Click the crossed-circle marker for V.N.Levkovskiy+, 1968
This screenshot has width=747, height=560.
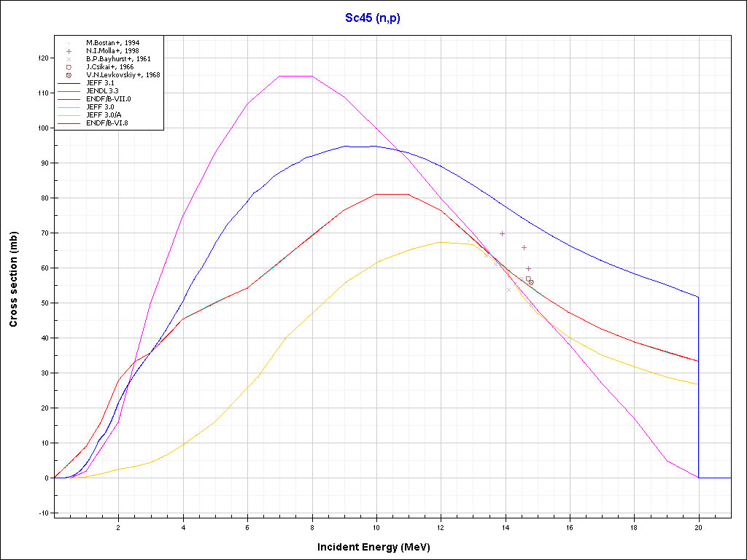coord(69,75)
